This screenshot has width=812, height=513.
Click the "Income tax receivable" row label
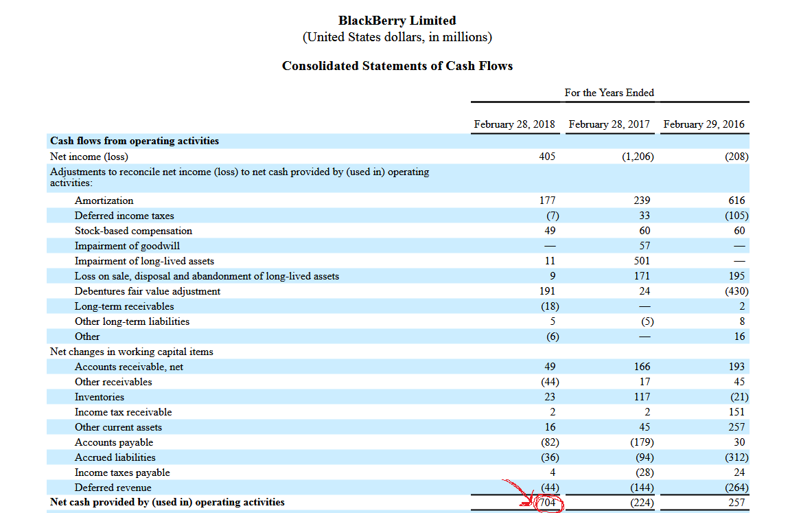click(x=124, y=412)
